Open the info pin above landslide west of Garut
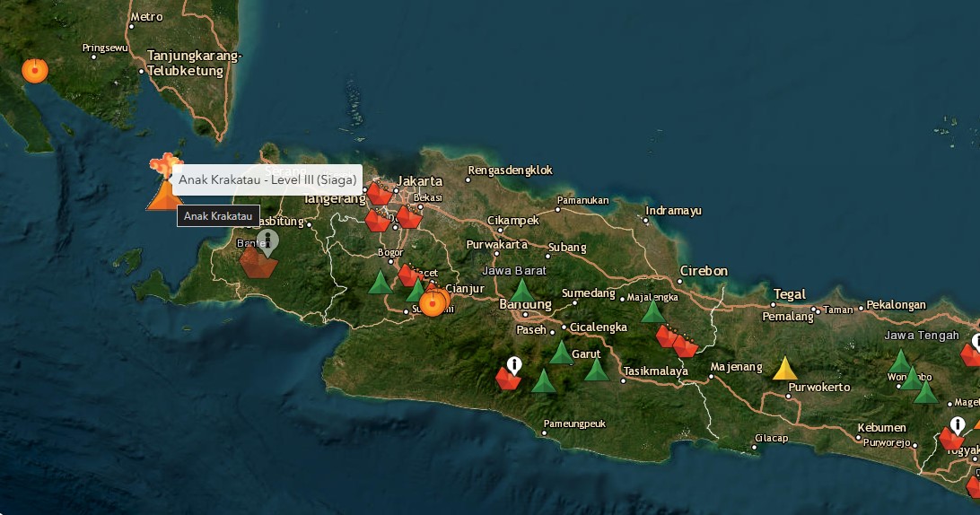 point(513,365)
